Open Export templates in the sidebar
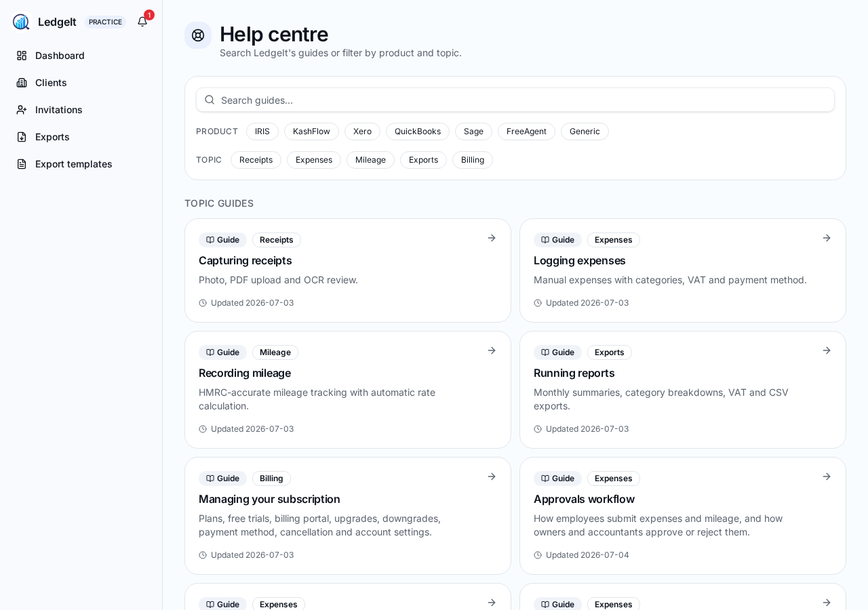The width and height of the screenshot is (868, 610). pyautogui.click(x=81, y=164)
